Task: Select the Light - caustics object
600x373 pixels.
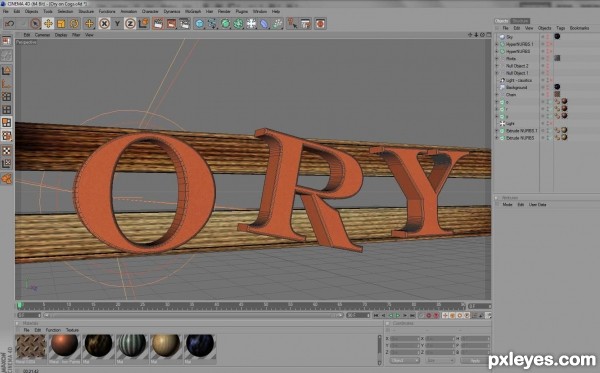Action: pyautogui.click(x=519, y=80)
